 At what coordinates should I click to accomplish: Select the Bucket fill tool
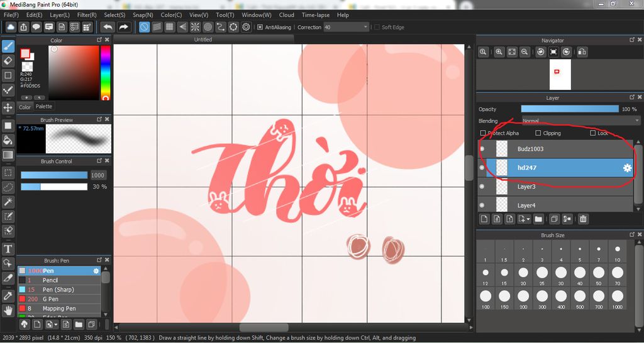click(8, 140)
